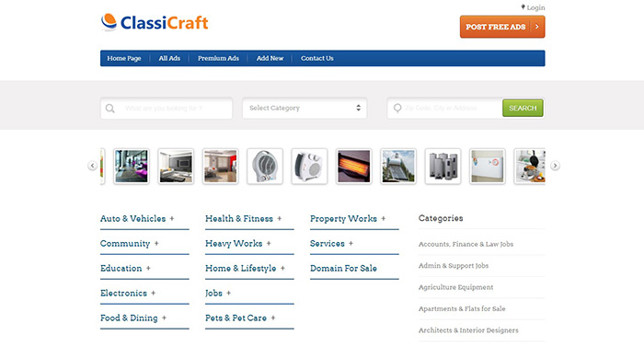The width and height of the screenshot is (644, 347).
Task: Focus the keyword search input field
Action: (x=167, y=108)
